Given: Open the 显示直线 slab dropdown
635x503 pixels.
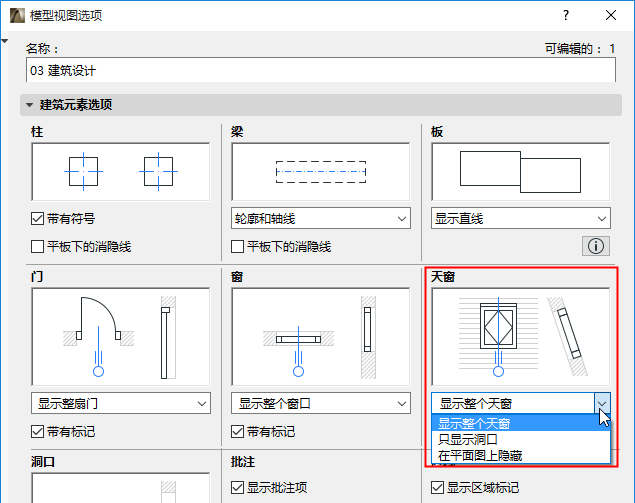Looking at the screenshot, I should point(521,219).
